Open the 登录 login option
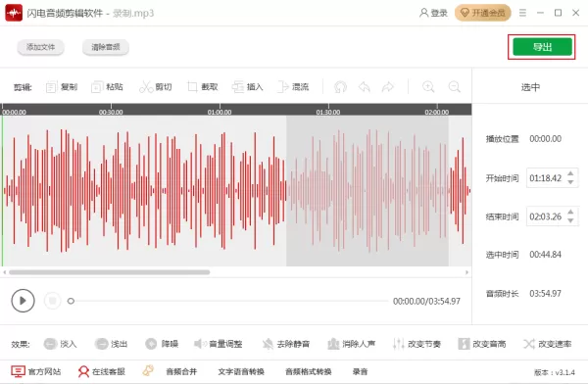 click(x=433, y=13)
